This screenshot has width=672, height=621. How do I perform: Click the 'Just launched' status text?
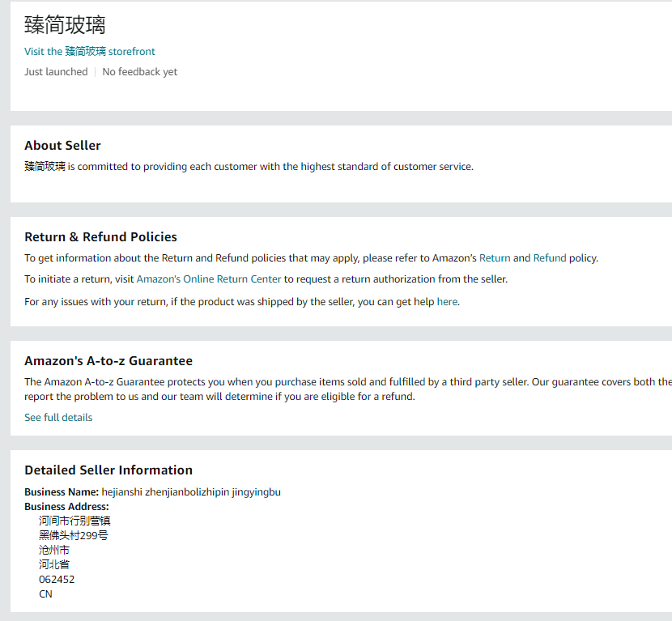[56, 72]
